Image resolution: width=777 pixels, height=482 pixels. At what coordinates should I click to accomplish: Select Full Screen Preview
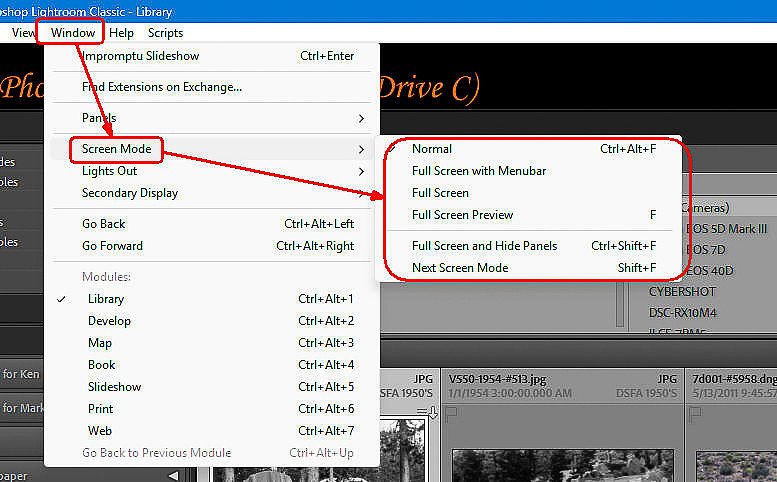pyautogui.click(x=528, y=215)
